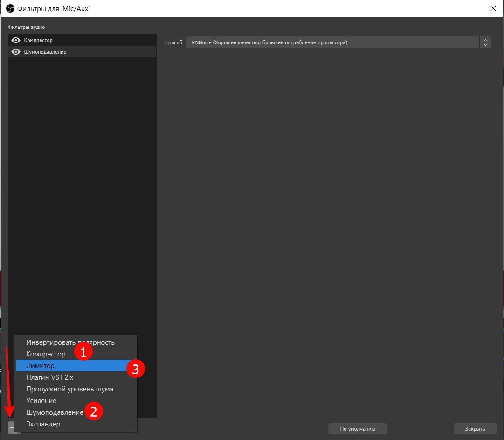The height and width of the screenshot is (440, 504).
Task: Hide the Шумоподавление filter using its eye icon
Action: coord(16,52)
